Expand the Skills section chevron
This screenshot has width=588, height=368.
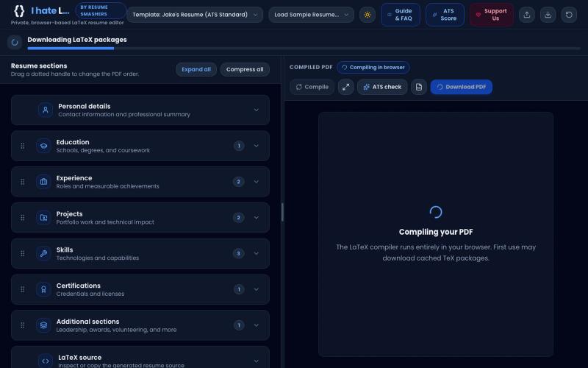coord(256,253)
